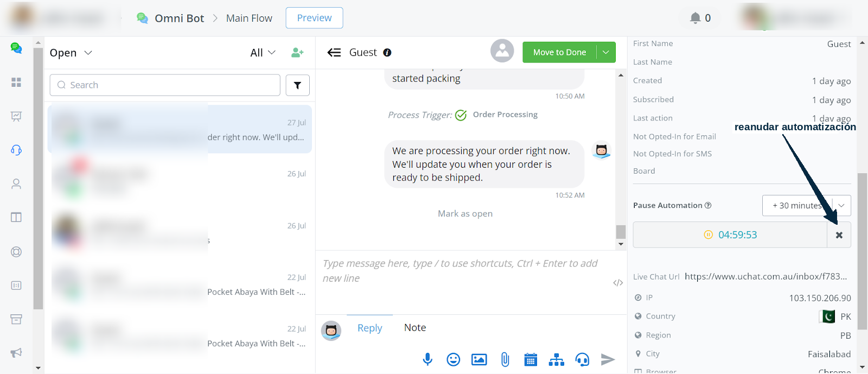Record a voice message with microphone icon
This screenshot has height=374, width=868.
pos(427,359)
